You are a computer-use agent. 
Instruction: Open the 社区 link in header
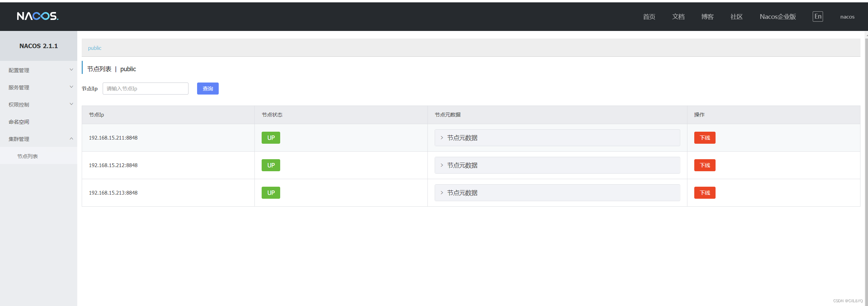click(x=736, y=17)
